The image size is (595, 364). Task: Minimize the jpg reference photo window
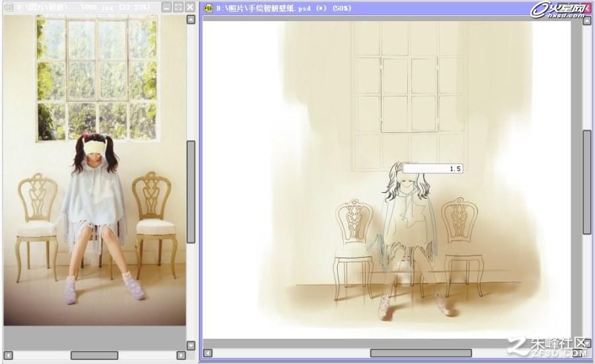point(167,7)
